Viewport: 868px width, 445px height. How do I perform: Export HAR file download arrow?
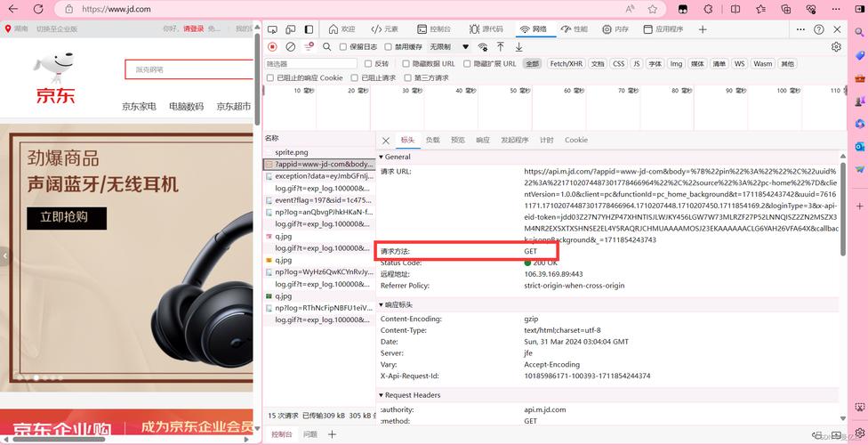(x=518, y=47)
